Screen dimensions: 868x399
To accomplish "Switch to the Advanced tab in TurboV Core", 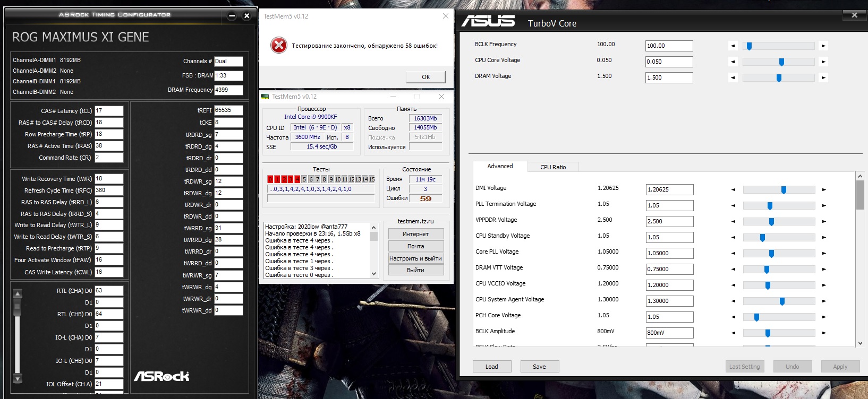I will point(500,166).
